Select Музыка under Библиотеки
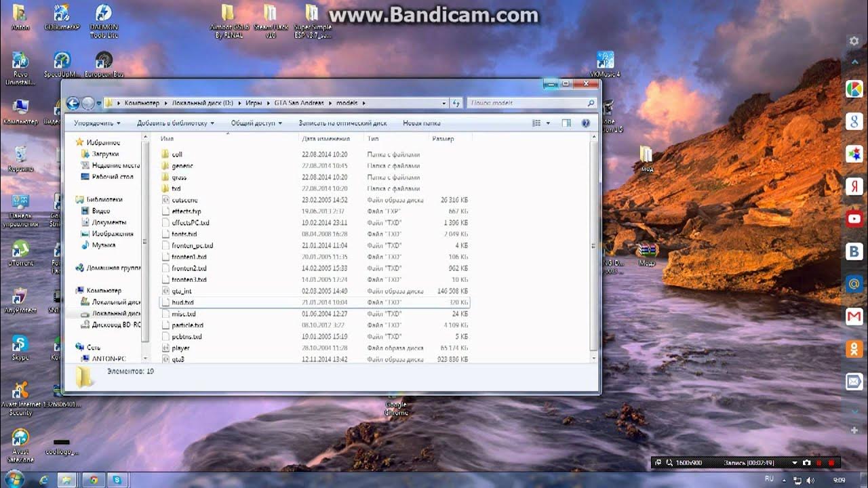The width and height of the screenshot is (868, 488). tap(98, 245)
